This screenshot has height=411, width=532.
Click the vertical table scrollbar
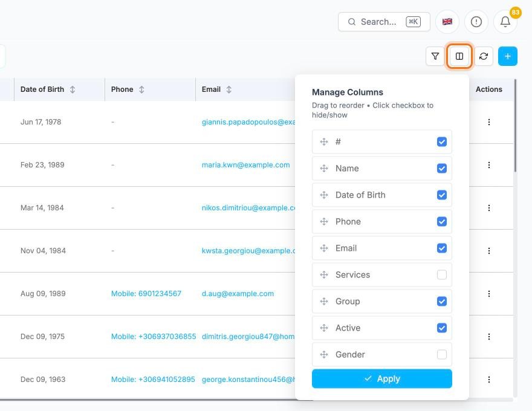pyautogui.click(x=515, y=126)
